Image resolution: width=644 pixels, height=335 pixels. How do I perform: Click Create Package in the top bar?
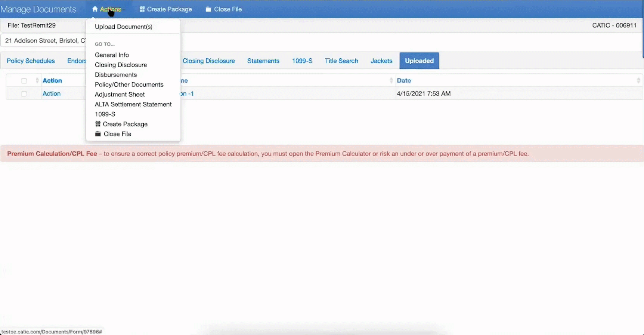coord(169,9)
